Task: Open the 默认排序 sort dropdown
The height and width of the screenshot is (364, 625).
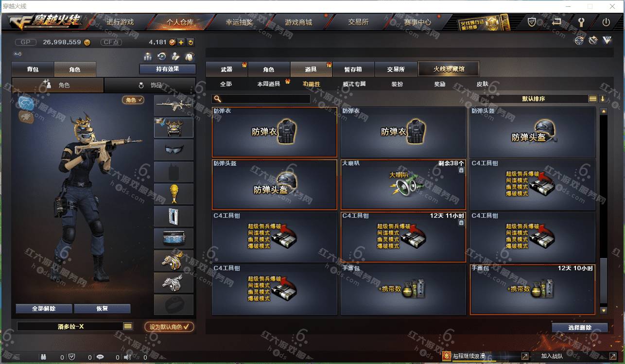Action: pyautogui.click(x=534, y=99)
